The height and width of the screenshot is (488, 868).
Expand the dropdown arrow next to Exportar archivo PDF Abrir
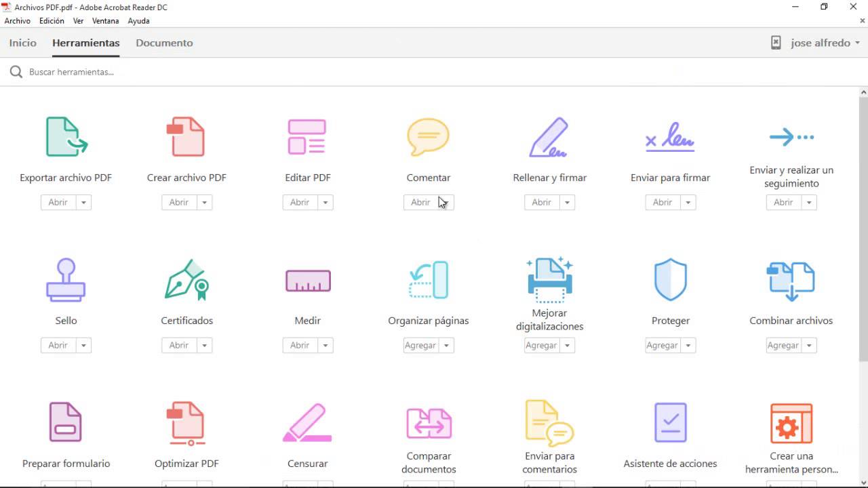click(x=83, y=202)
